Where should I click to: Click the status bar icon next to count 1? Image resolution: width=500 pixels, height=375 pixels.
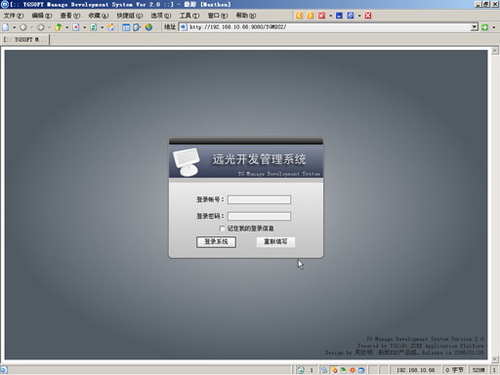pos(301,370)
